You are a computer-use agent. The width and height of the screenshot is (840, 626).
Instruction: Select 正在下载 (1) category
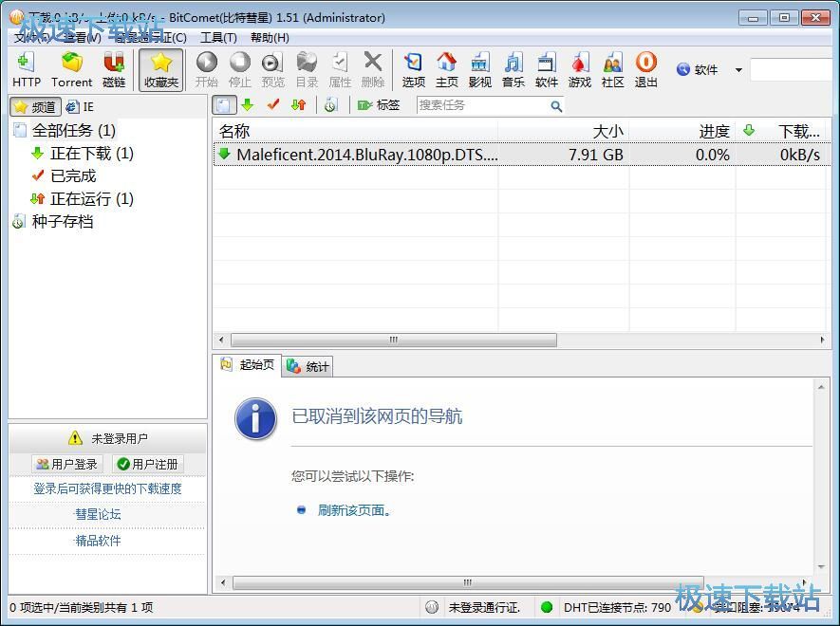82,153
